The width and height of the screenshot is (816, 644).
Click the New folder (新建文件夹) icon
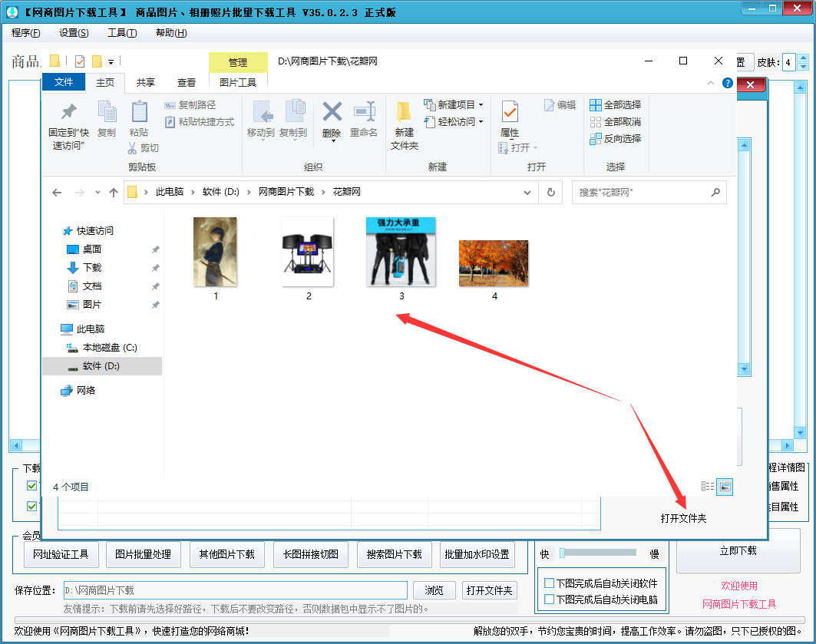[404, 112]
